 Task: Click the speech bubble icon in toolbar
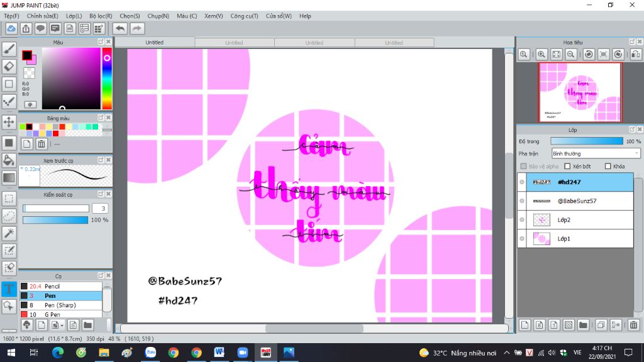[x=40, y=28]
